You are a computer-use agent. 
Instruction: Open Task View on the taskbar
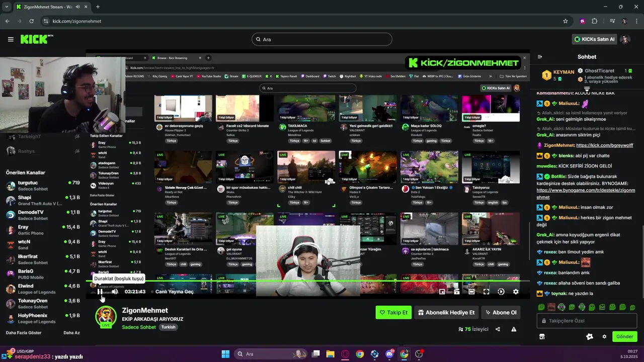pos(315,354)
